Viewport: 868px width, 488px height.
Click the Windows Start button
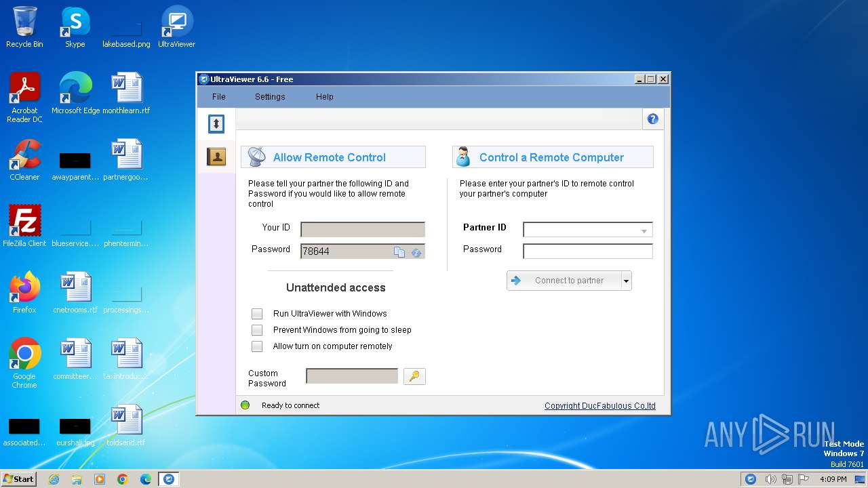click(x=19, y=479)
